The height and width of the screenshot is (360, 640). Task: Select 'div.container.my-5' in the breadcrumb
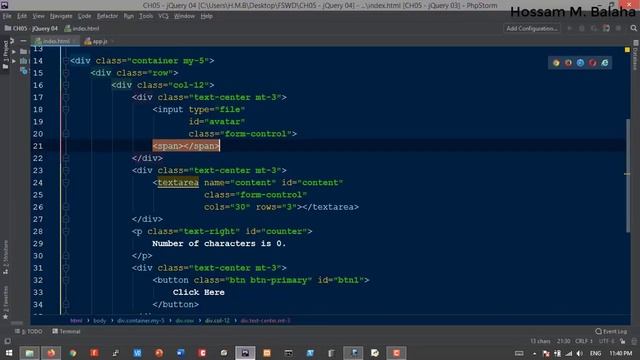141,321
